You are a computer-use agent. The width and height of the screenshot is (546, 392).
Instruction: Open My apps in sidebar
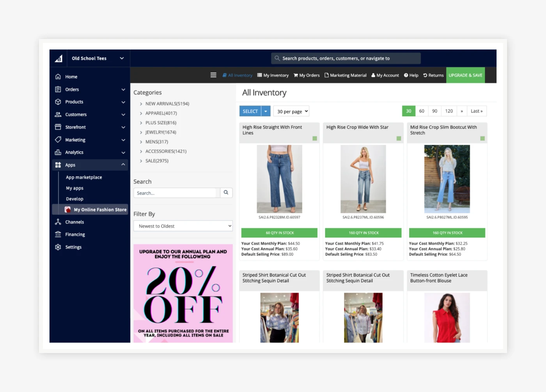click(75, 188)
